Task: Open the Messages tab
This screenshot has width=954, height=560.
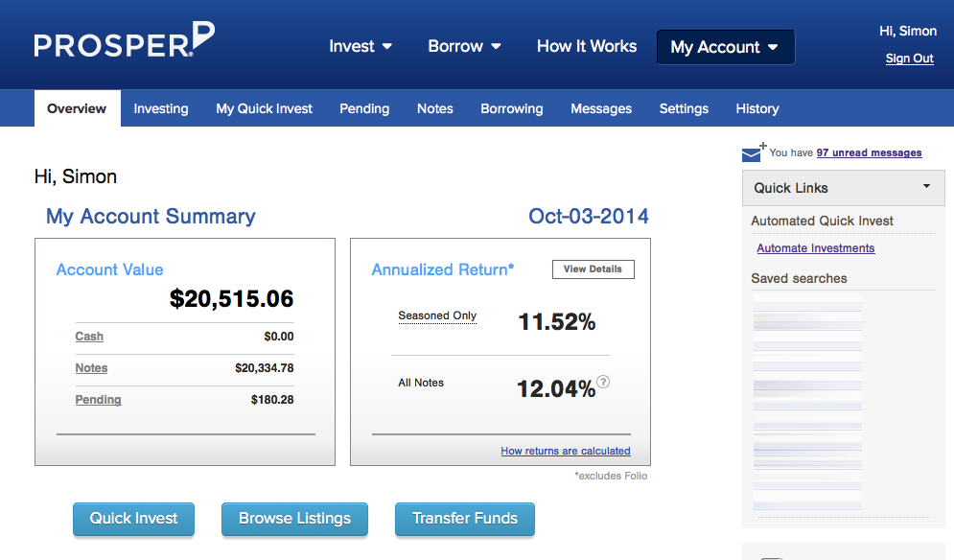Action: click(x=601, y=108)
